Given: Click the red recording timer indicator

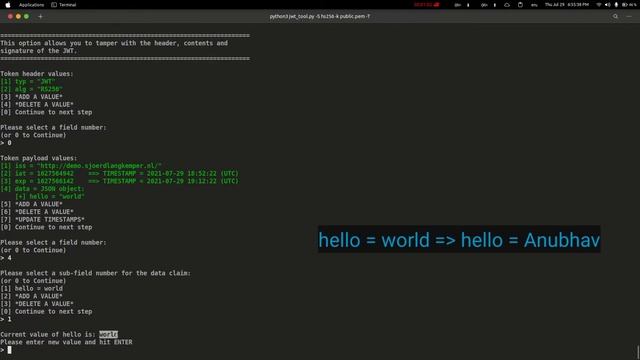Looking at the screenshot, I should coord(427,5).
